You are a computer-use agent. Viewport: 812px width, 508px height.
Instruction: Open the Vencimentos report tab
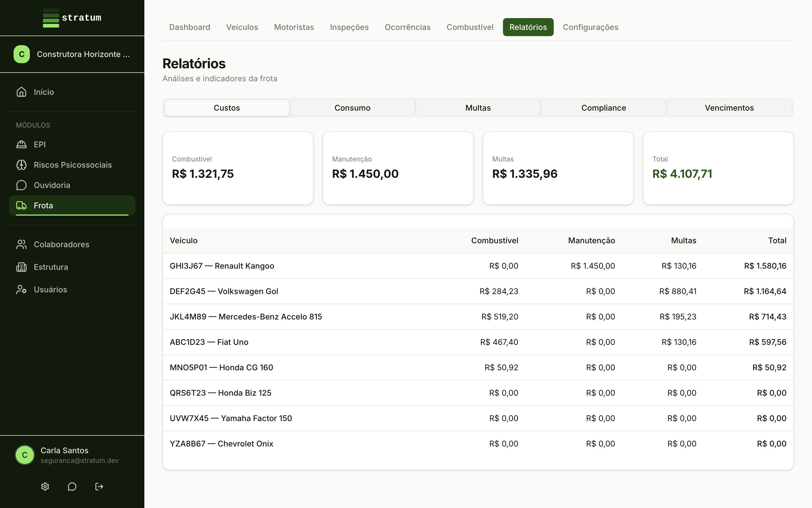(x=729, y=108)
